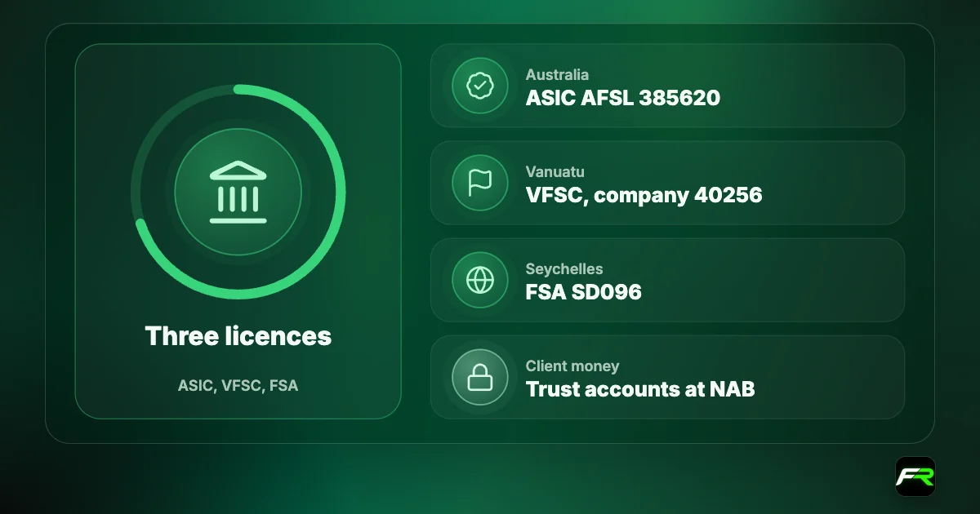The width and height of the screenshot is (980, 514).
Task: Click the bank building icon
Action: 238,193
